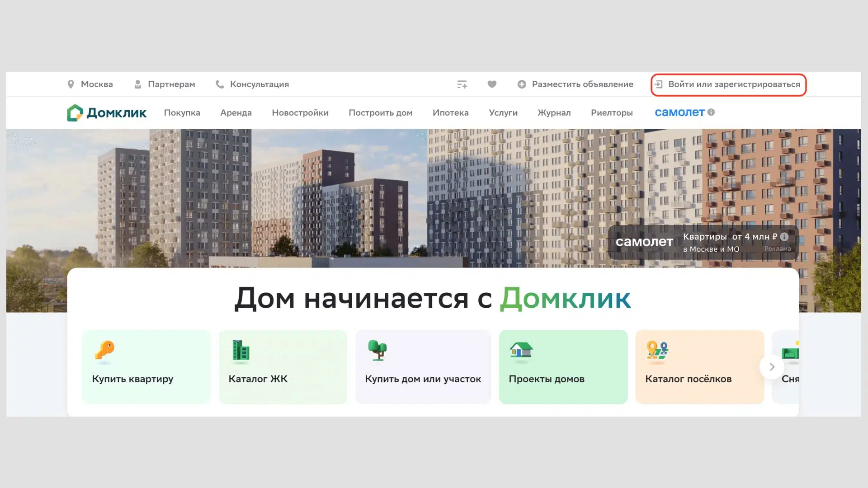Open the Партнерам link
The width and height of the screenshot is (868, 488).
pyautogui.click(x=171, y=84)
